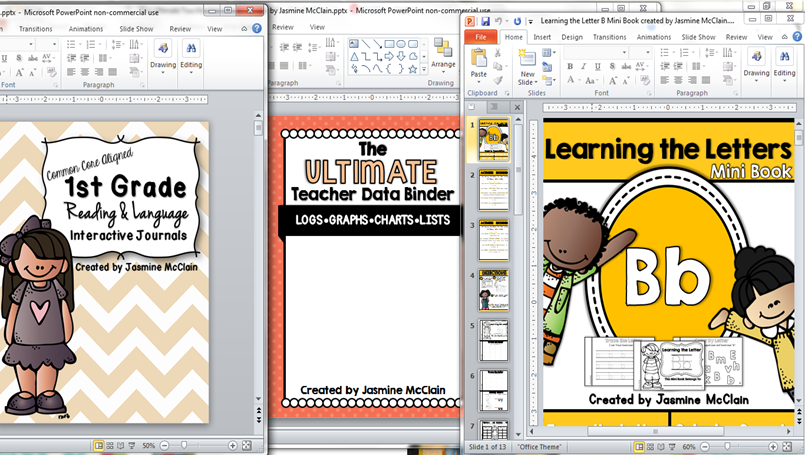Click Help icon in Letter B window
The image size is (805, 455).
[797, 36]
